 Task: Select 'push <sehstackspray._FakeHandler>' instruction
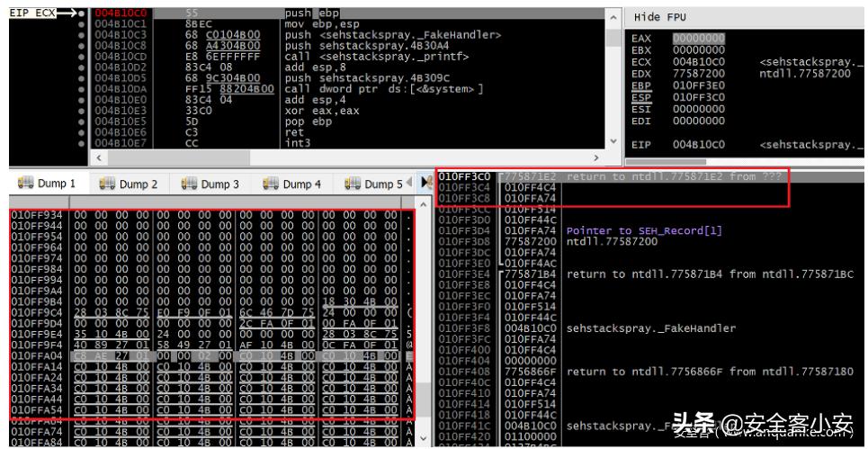pyautogui.click(x=392, y=35)
